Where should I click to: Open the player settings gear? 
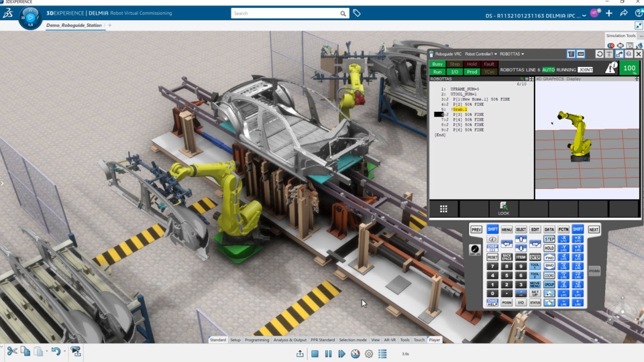click(369, 354)
